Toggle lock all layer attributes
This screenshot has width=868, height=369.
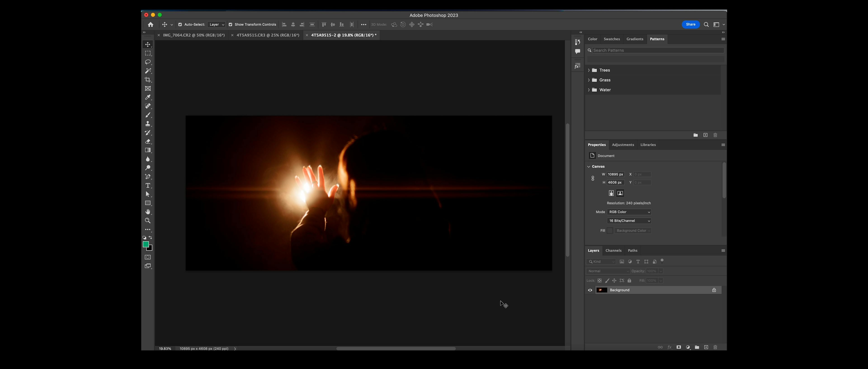pos(629,280)
